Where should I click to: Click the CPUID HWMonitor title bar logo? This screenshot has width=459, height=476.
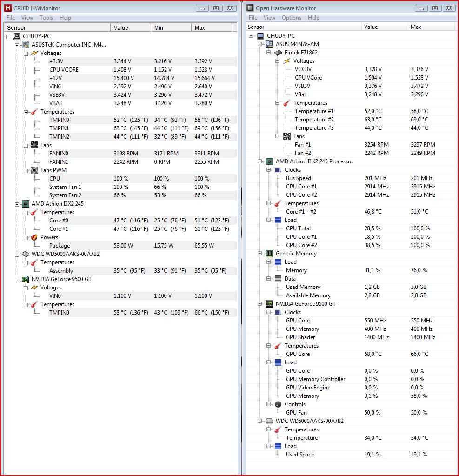pos(8,8)
